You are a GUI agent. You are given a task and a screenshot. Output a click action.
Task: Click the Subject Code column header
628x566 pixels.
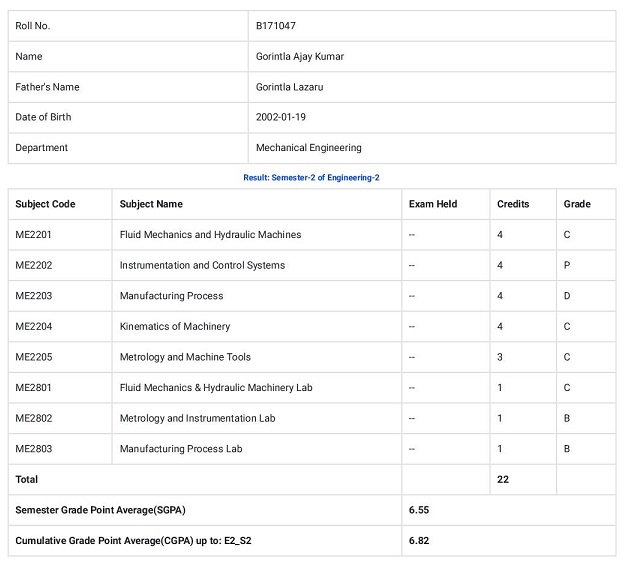coord(45,204)
